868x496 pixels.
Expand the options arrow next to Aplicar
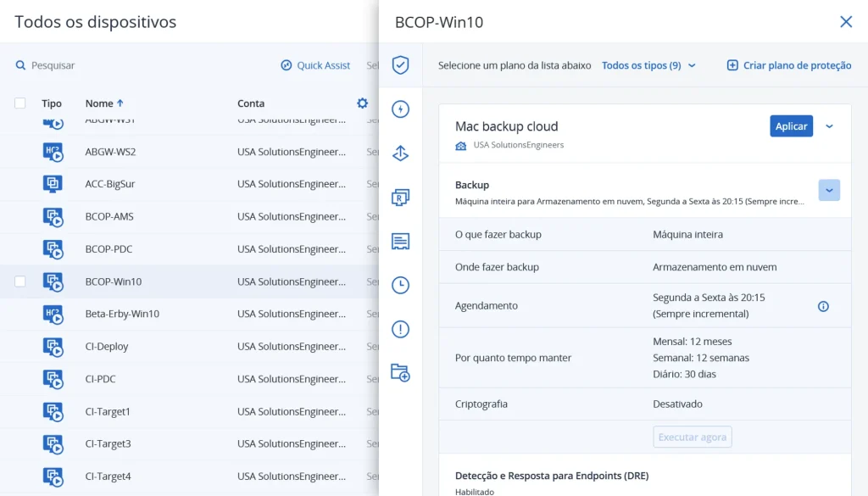click(829, 126)
